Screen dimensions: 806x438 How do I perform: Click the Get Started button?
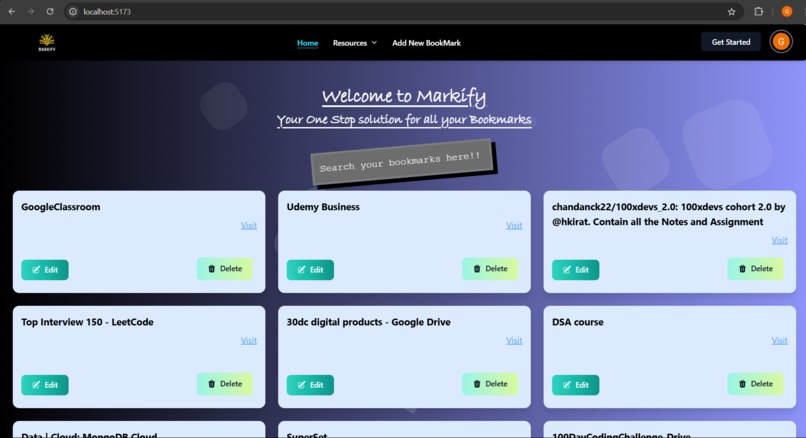click(x=730, y=42)
